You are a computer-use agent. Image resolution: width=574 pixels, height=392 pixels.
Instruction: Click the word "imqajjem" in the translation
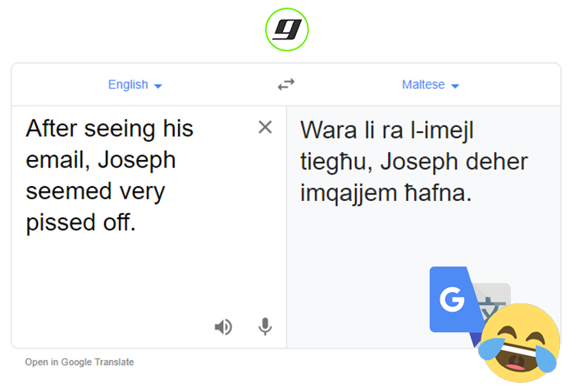pos(348,194)
